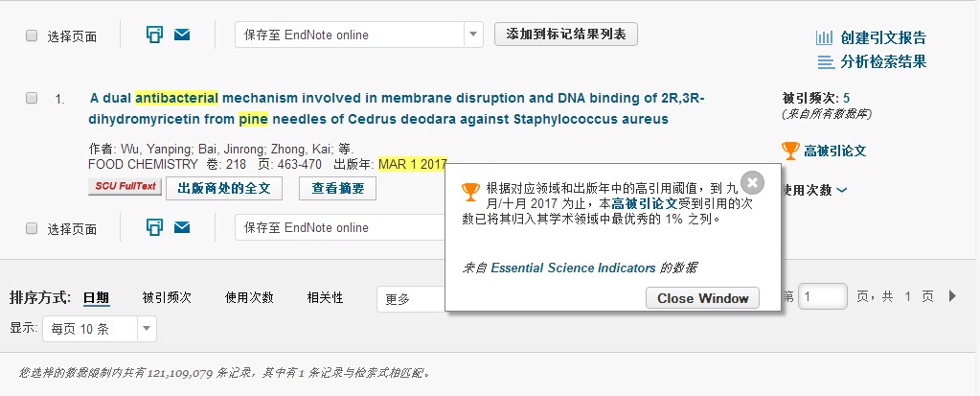
Task: Close the popup with the round X icon
Action: (x=753, y=181)
